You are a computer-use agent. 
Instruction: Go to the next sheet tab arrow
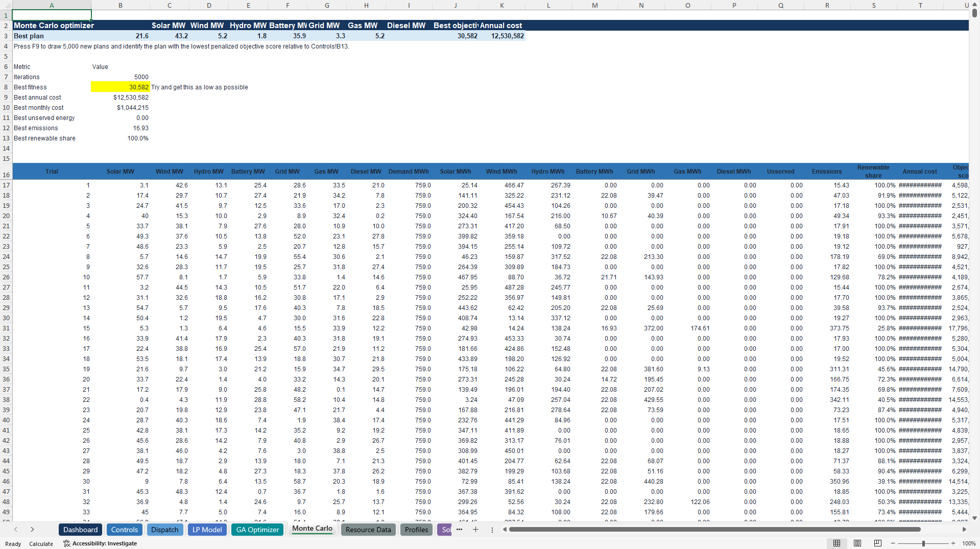[32, 530]
